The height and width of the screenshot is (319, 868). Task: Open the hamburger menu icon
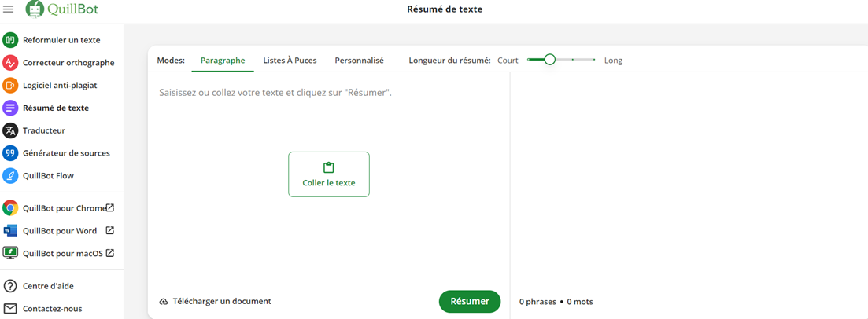9,9
